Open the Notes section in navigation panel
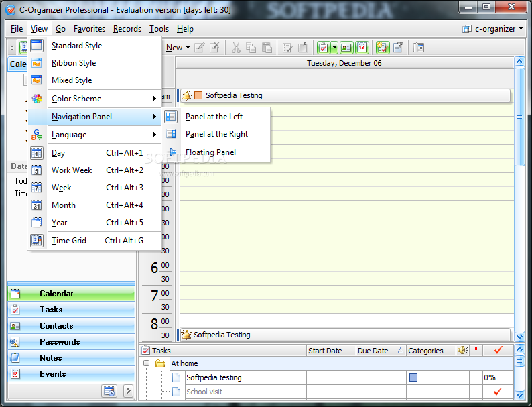This screenshot has width=532, height=407. 71,358
